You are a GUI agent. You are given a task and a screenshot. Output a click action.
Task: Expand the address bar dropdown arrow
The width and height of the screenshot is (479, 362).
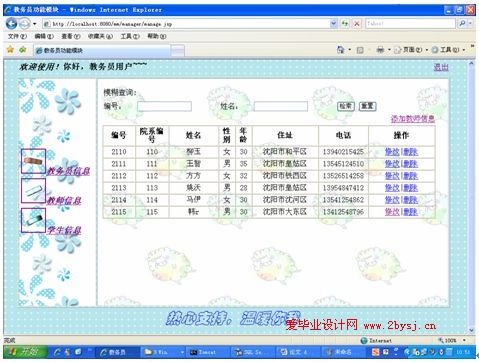coord(333,24)
